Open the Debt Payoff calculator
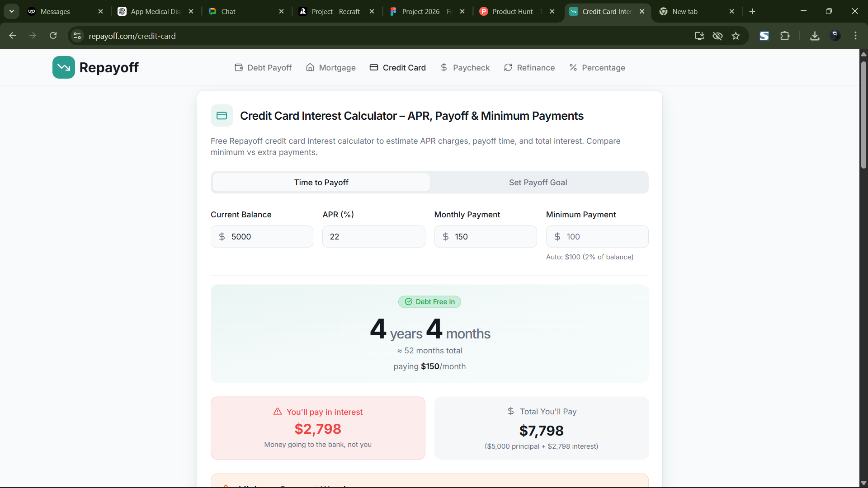868x488 pixels. coord(263,68)
